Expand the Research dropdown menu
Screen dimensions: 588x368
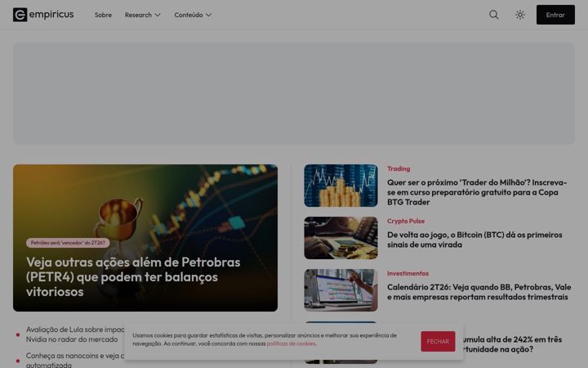pyautogui.click(x=142, y=15)
